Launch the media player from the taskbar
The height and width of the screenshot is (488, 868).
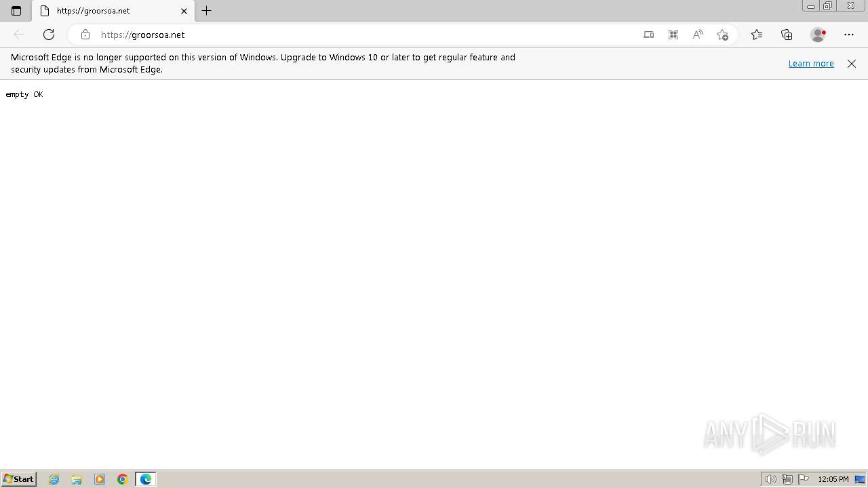pyautogui.click(x=100, y=479)
